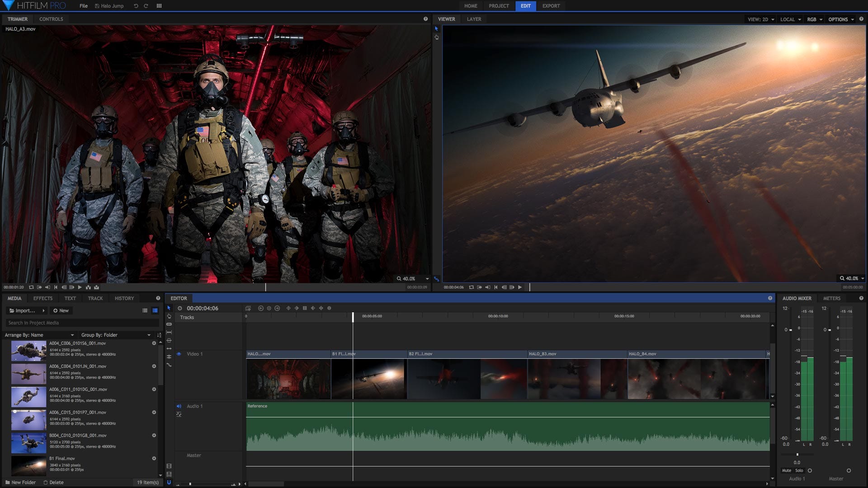Click the Export button in top menu
Image resolution: width=868 pixels, height=488 pixels.
click(549, 6)
